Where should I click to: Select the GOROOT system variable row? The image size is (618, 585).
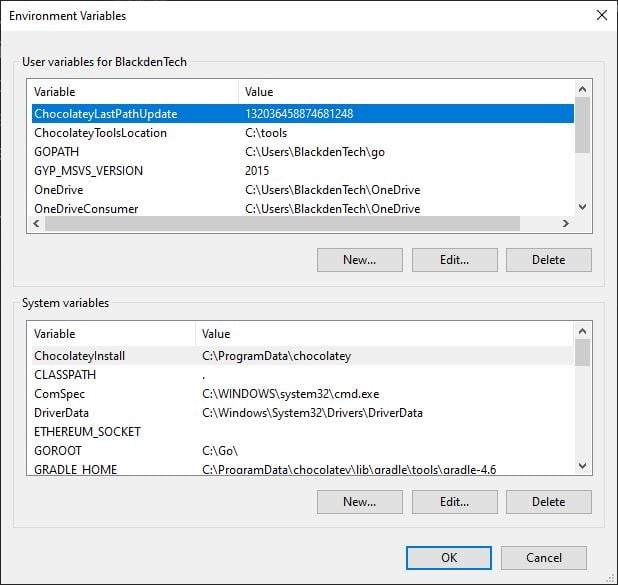[x=303, y=451]
